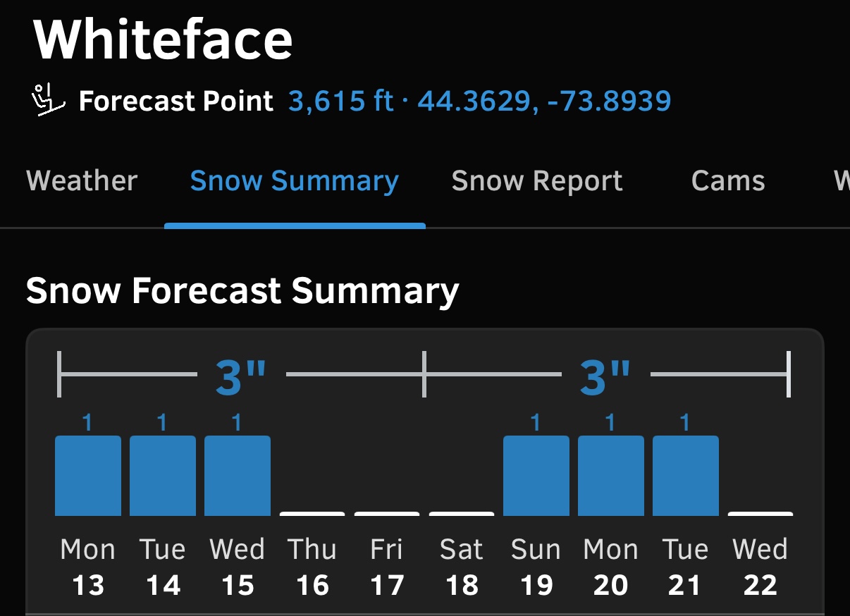Select the Tue 21 snow bar
This screenshot has width=850, height=616.
686,476
